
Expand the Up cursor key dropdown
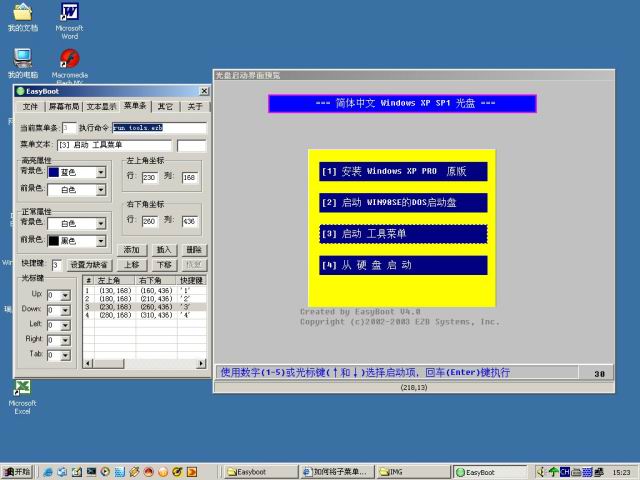tap(65, 295)
